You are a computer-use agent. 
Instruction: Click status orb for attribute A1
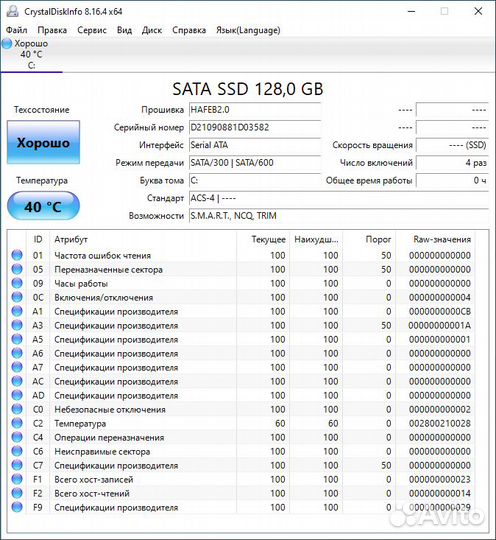(x=17, y=311)
